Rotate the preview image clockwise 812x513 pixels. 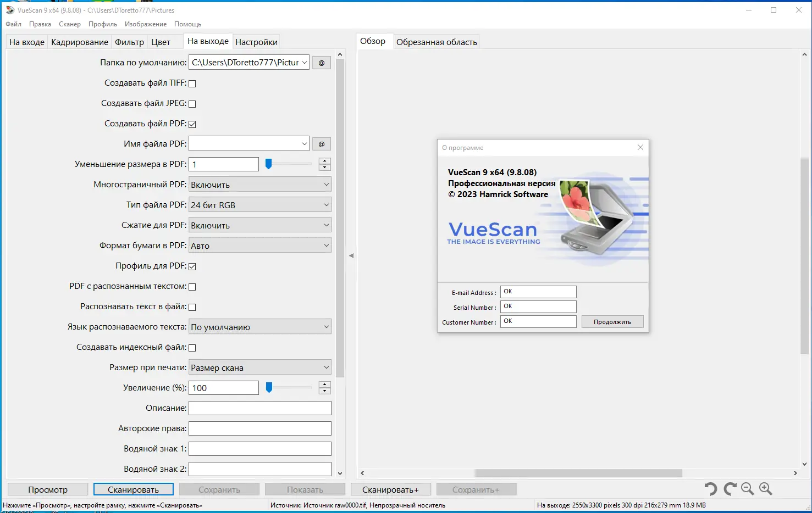click(729, 488)
